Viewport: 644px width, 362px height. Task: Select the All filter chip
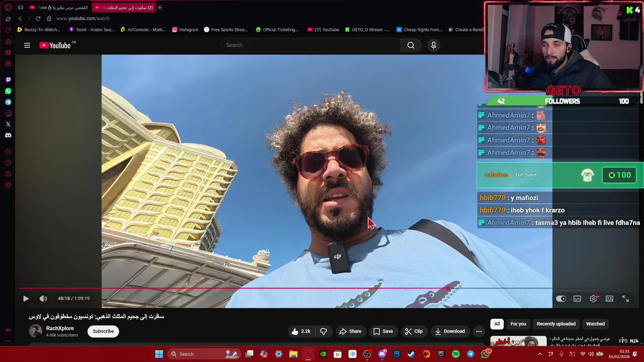(497, 324)
